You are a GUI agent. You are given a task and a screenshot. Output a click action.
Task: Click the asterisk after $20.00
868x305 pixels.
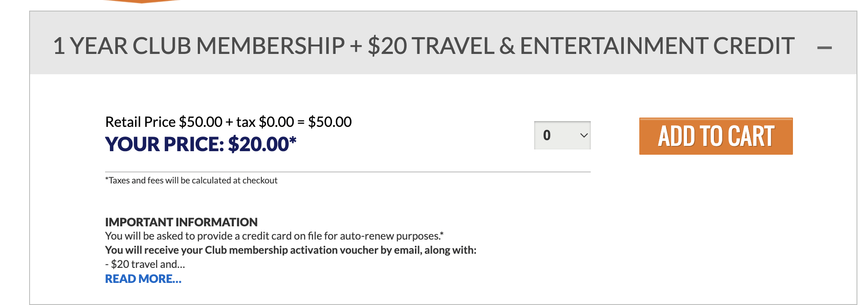click(292, 140)
